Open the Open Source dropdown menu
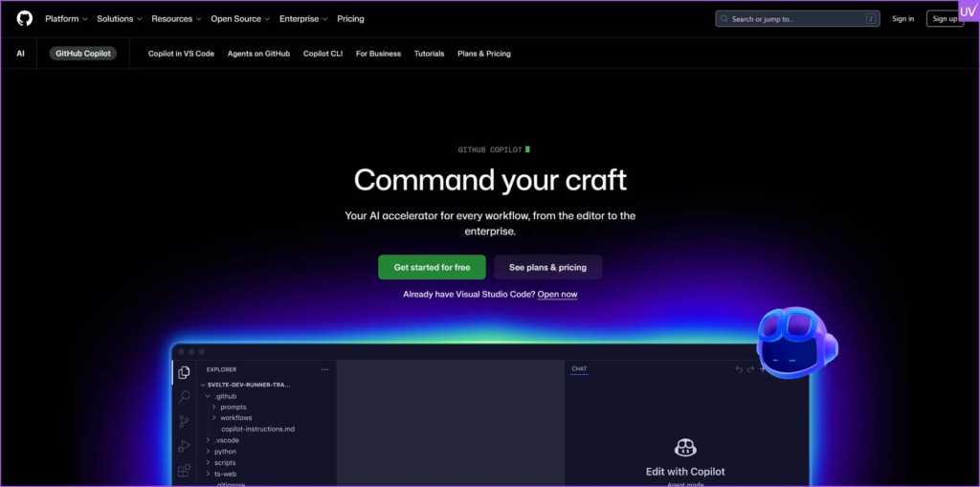Screen dimensions: 980x487 click(240, 18)
